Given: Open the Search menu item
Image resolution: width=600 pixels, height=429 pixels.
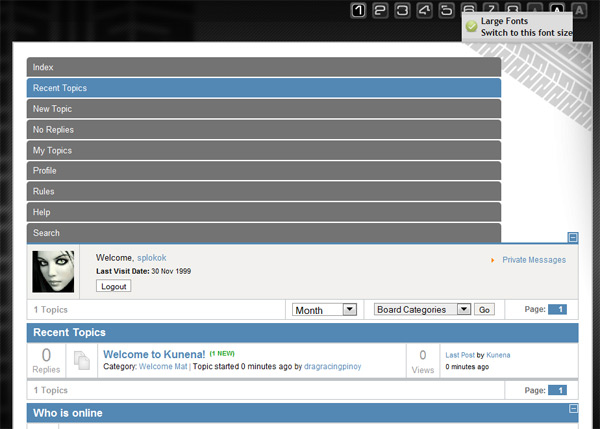Looking at the screenshot, I should point(263,233).
